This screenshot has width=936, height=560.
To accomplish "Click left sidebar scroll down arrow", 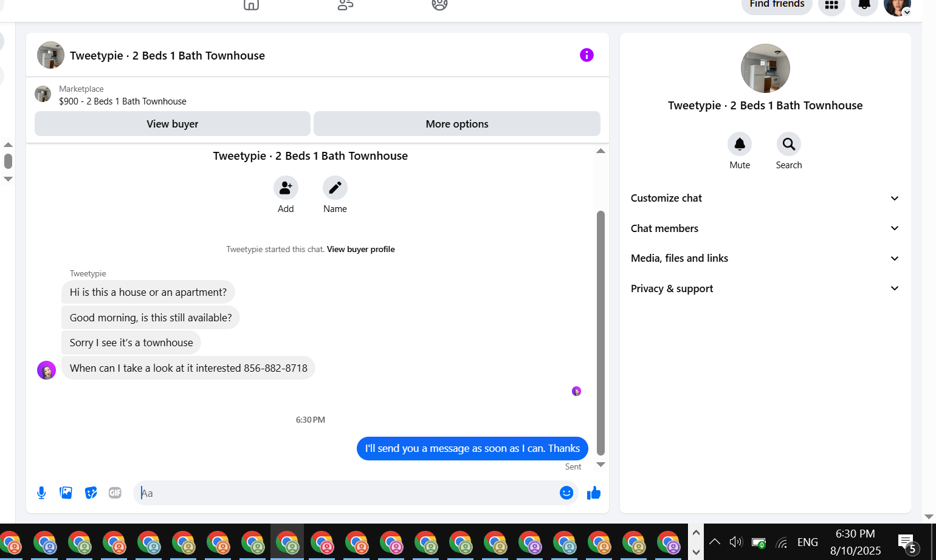I will [8, 179].
